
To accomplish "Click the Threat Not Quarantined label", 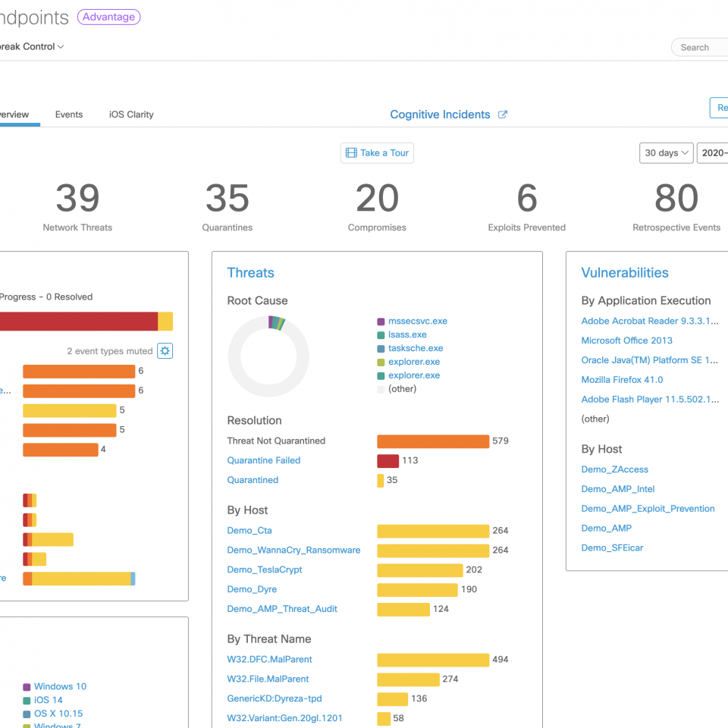I will 276,441.
